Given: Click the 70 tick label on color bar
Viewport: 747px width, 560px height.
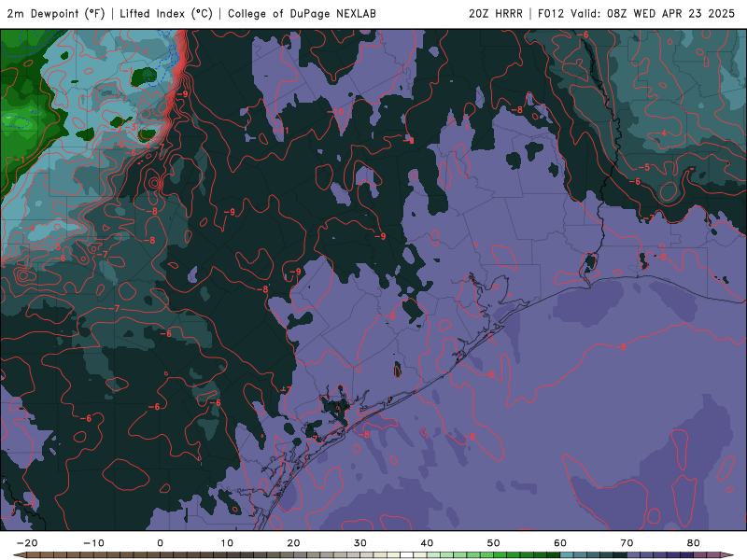Looking at the screenshot, I should click(627, 543).
